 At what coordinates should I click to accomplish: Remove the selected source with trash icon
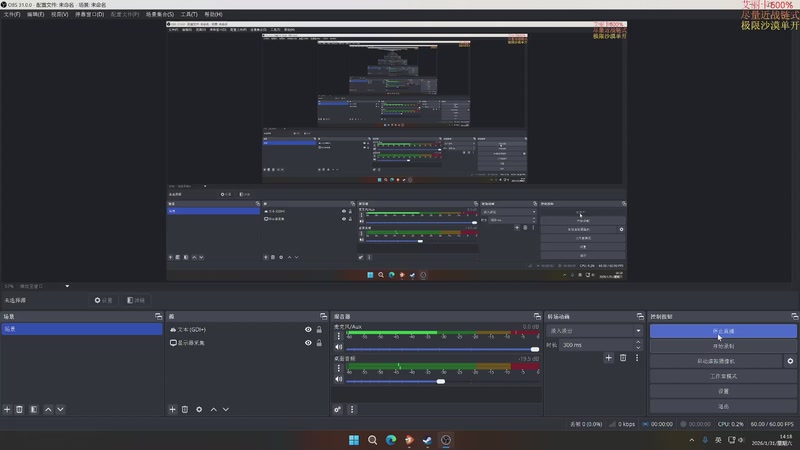tap(185, 409)
